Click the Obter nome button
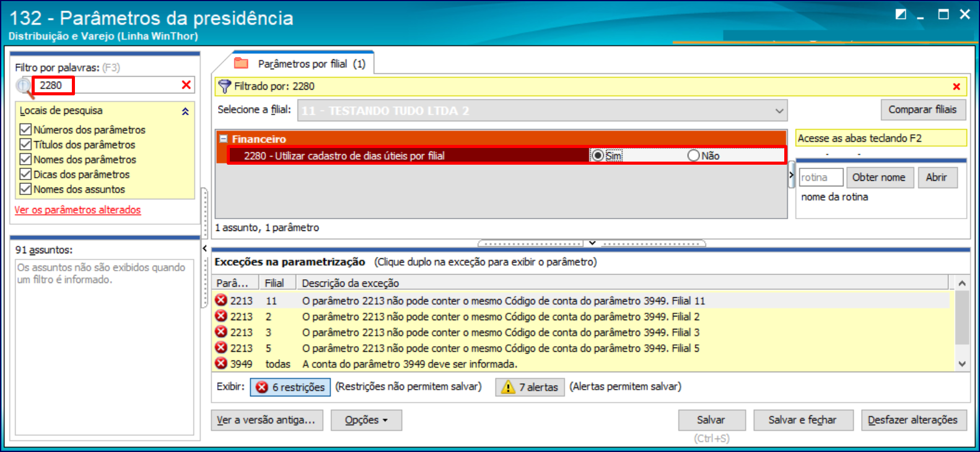Screen dimensions: 980x452 tap(878, 177)
